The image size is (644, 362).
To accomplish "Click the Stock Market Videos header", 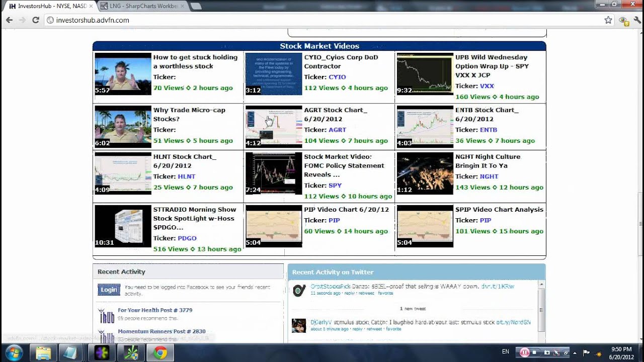I will [x=319, y=46].
